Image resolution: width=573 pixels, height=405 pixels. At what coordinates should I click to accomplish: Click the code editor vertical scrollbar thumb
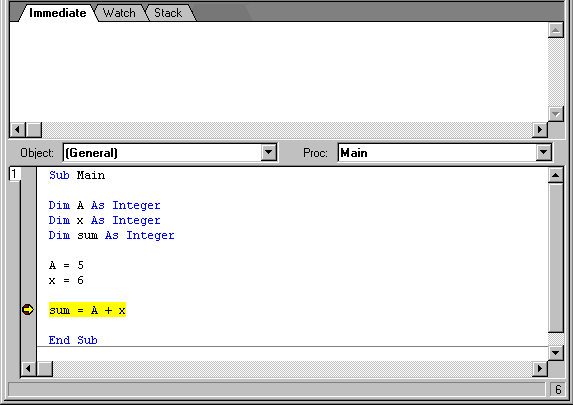click(555, 258)
